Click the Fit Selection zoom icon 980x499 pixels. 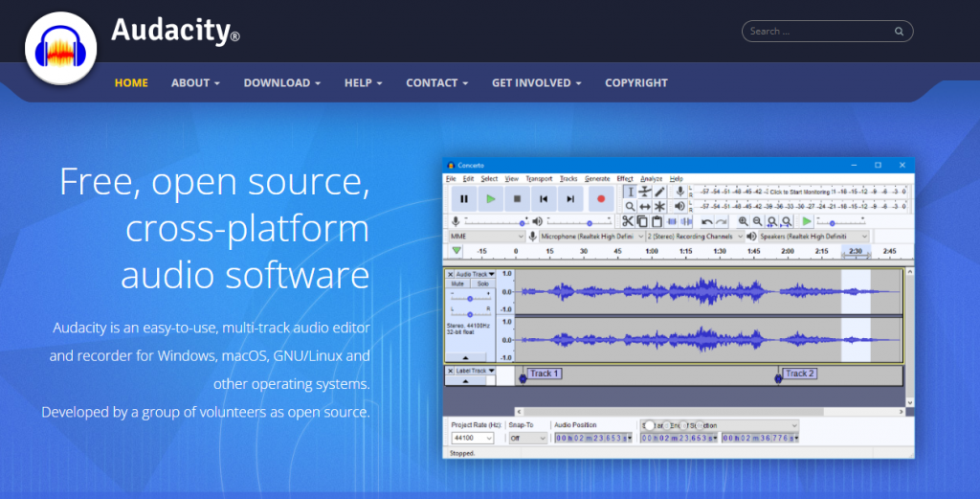click(x=772, y=221)
